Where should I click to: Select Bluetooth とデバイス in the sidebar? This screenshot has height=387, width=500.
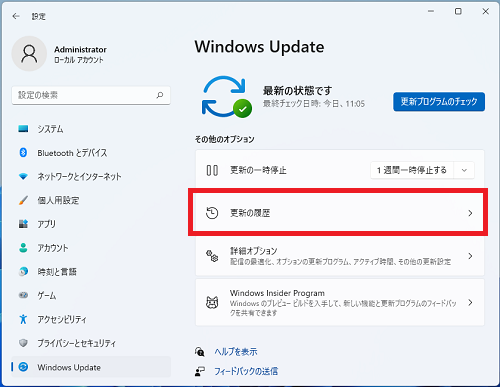(x=91, y=153)
